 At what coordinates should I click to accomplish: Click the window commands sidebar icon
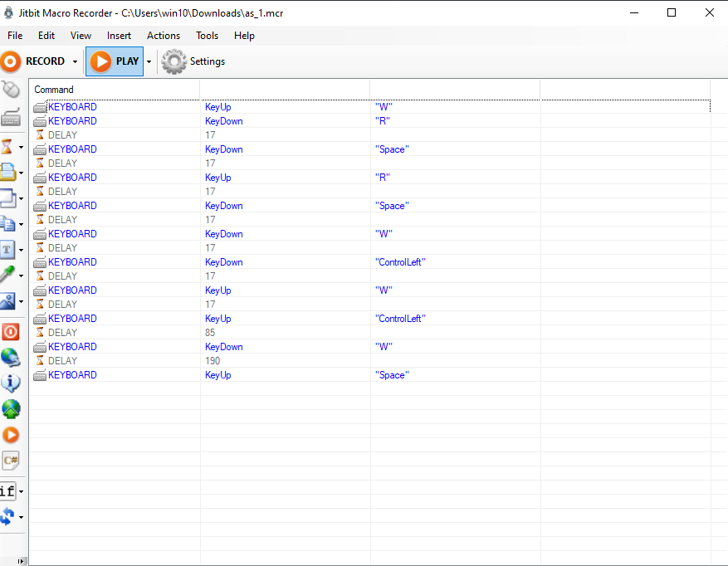point(8,198)
